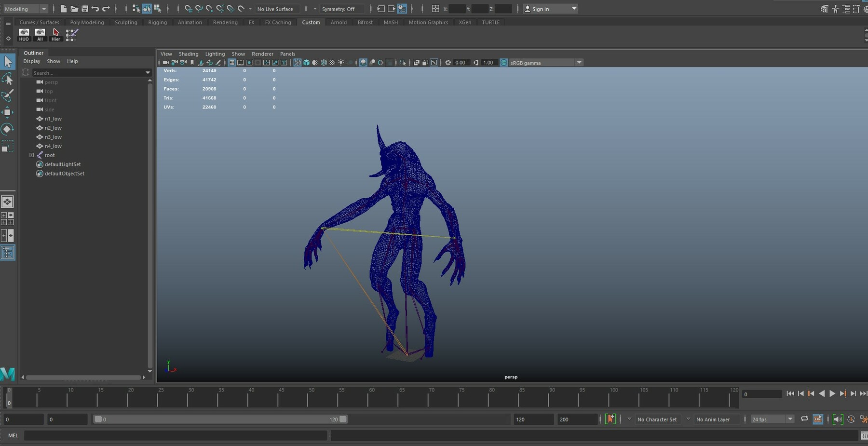Switch to the Rigging shelf tab
The image size is (868, 446).
[x=157, y=22]
